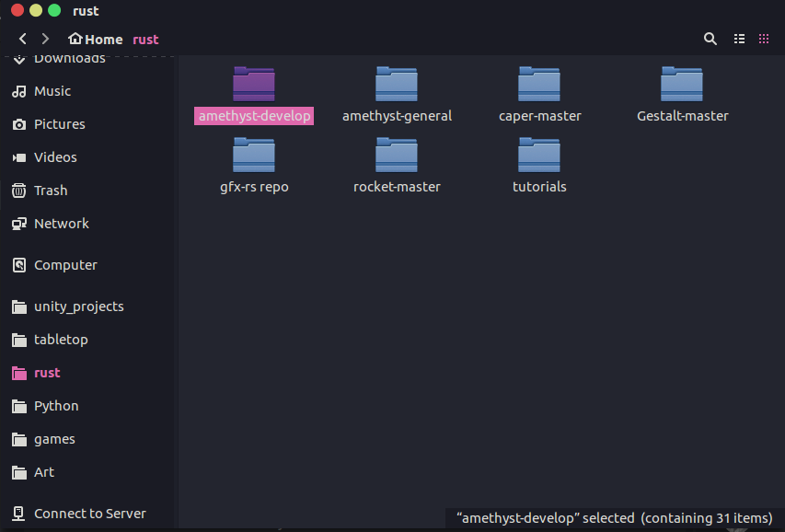Click the search magnifier icon
Viewport: 785px width, 532px height.
710,40
